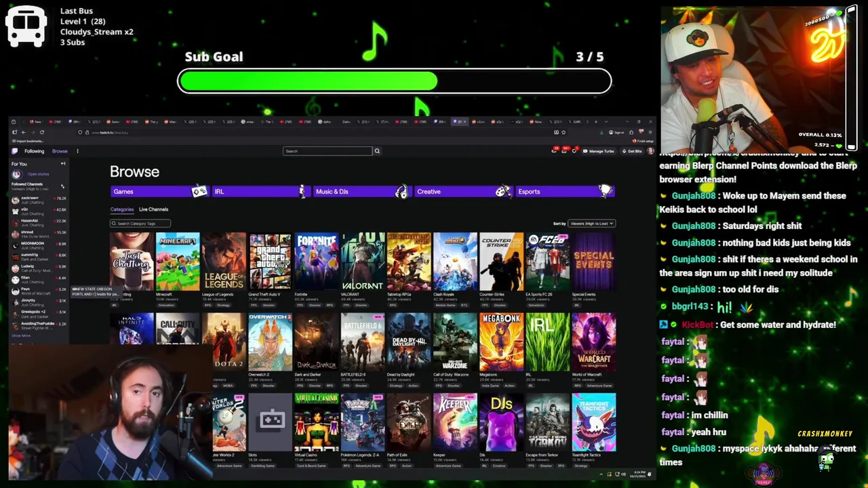
Task: Focus the Search Category Tags field
Action: pos(140,223)
